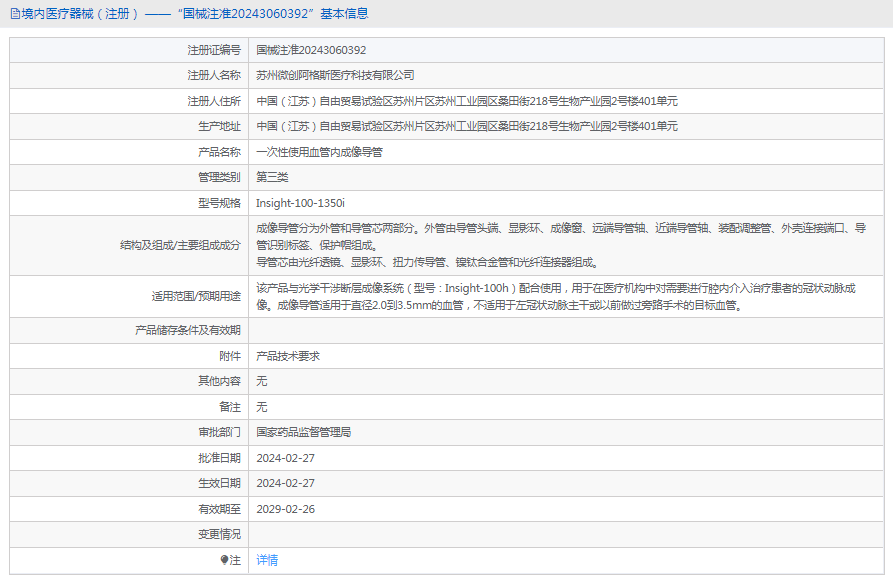The width and height of the screenshot is (893, 582).
Task: Select expiry date 2029-02-26
Action: [285, 509]
